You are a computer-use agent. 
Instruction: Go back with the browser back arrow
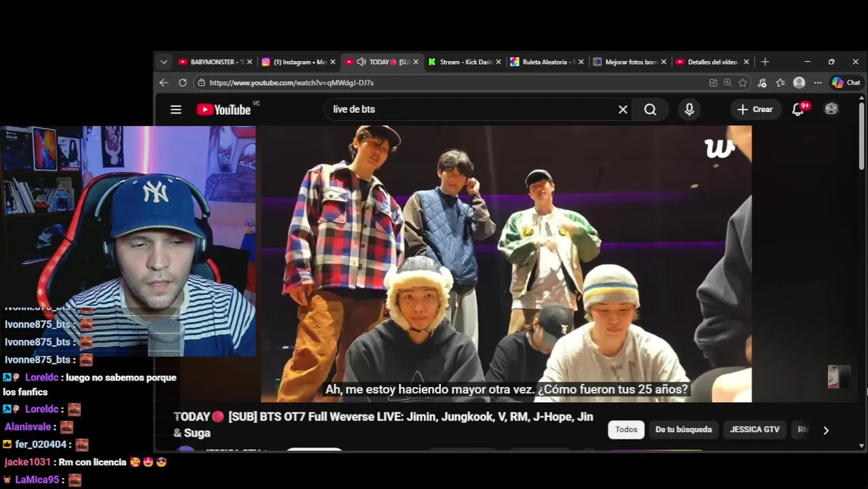pyautogui.click(x=164, y=82)
